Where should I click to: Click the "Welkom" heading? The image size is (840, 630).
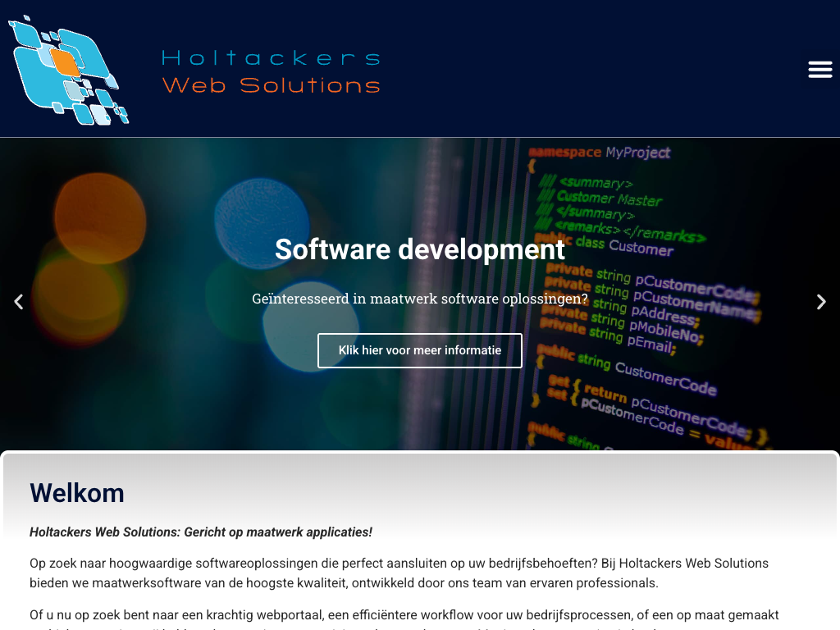point(77,493)
